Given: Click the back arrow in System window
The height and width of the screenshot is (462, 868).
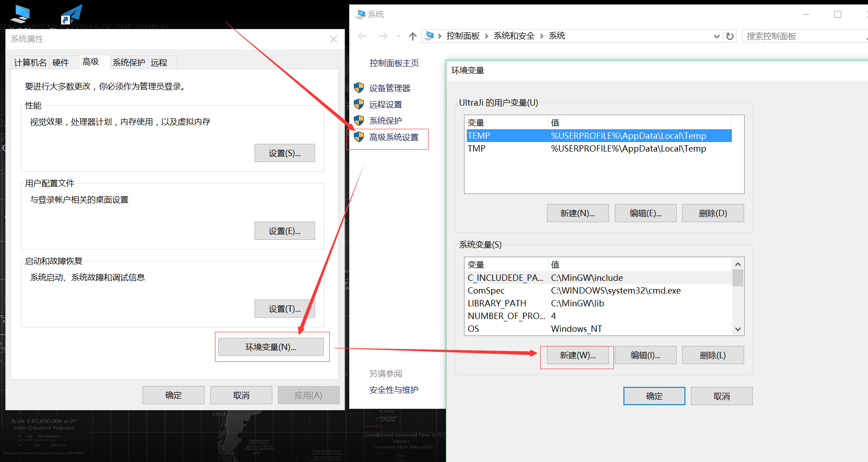Looking at the screenshot, I should 363,36.
